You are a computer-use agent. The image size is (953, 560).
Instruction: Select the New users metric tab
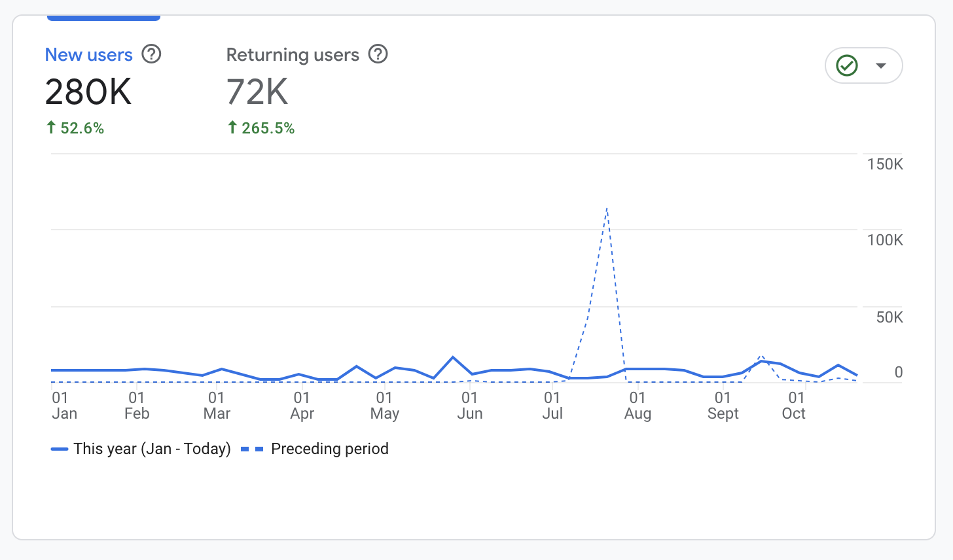click(89, 55)
